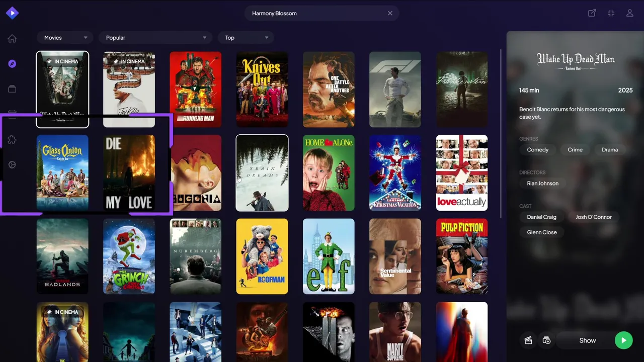
Task: Watch trailer via clapperboard icon
Action: tap(528, 340)
